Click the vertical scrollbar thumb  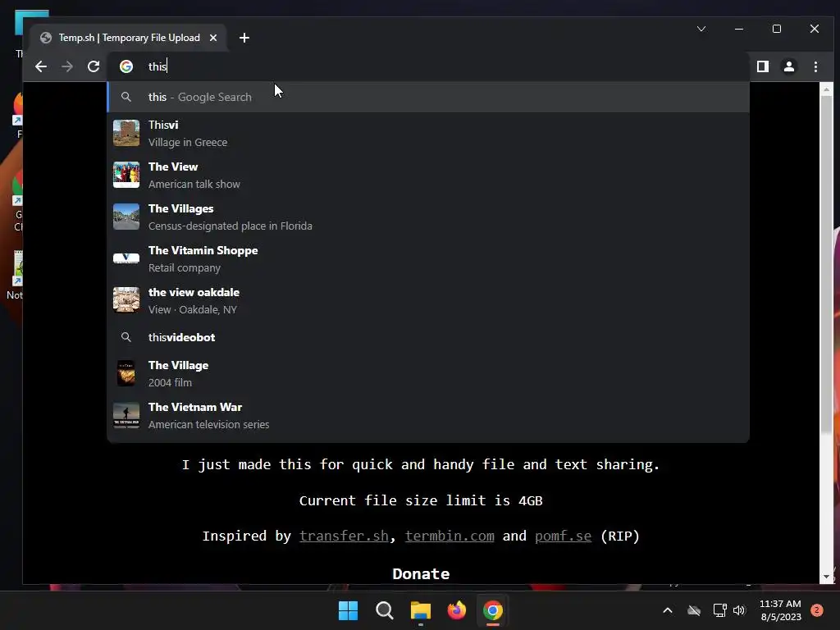(826, 264)
